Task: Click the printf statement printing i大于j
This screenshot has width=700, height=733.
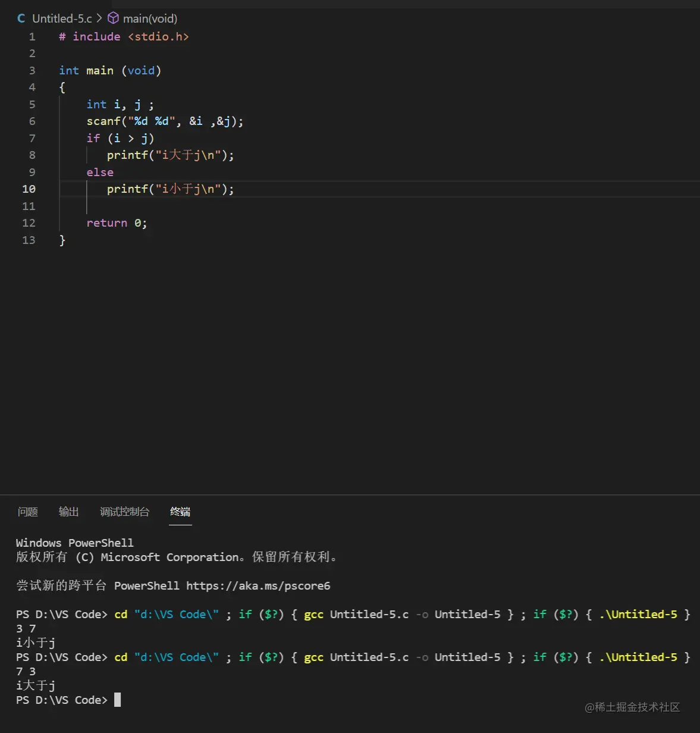Action: [x=169, y=155]
